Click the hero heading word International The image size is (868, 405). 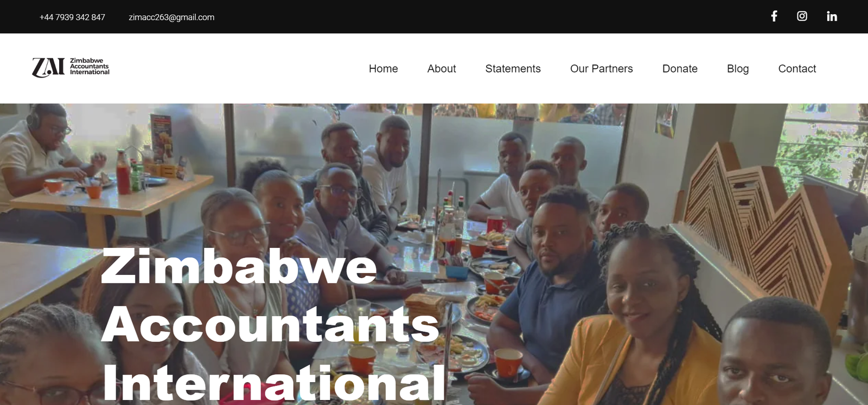[273, 382]
